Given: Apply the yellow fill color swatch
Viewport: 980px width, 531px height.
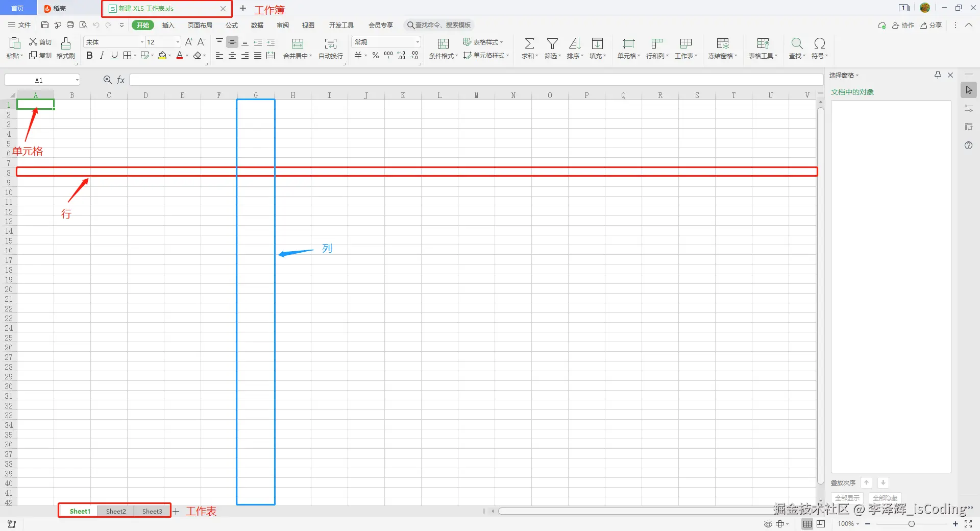Looking at the screenshot, I should coord(162,55).
